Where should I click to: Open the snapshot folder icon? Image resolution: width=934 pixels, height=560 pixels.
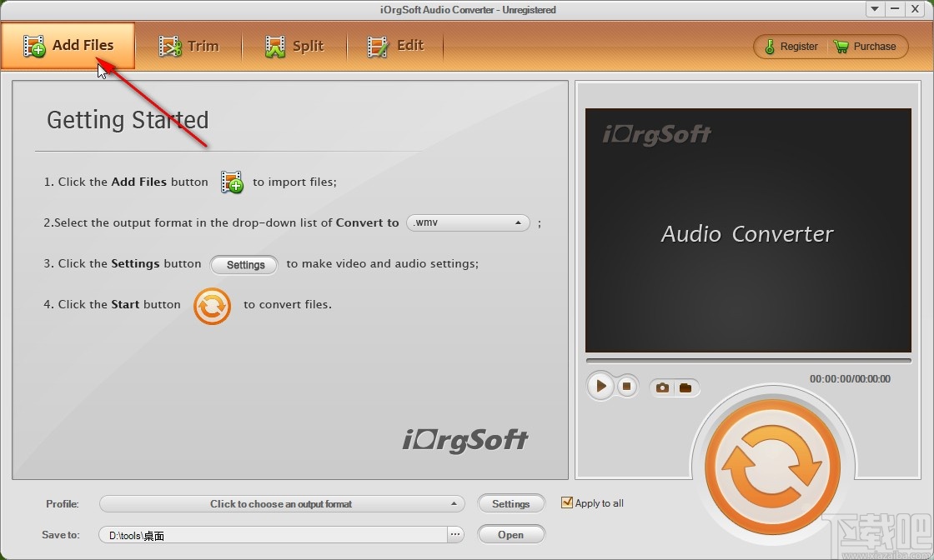click(685, 387)
